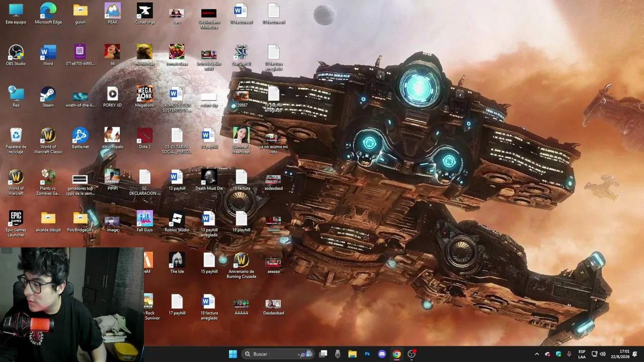Select the 17 payhill text file

tap(177, 305)
